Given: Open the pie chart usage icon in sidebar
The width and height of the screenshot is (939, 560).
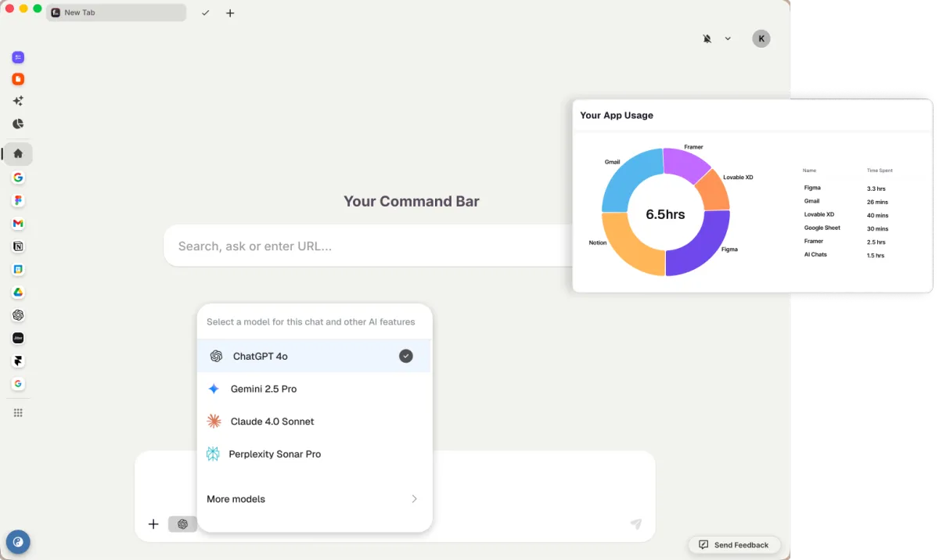Looking at the screenshot, I should (18, 124).
